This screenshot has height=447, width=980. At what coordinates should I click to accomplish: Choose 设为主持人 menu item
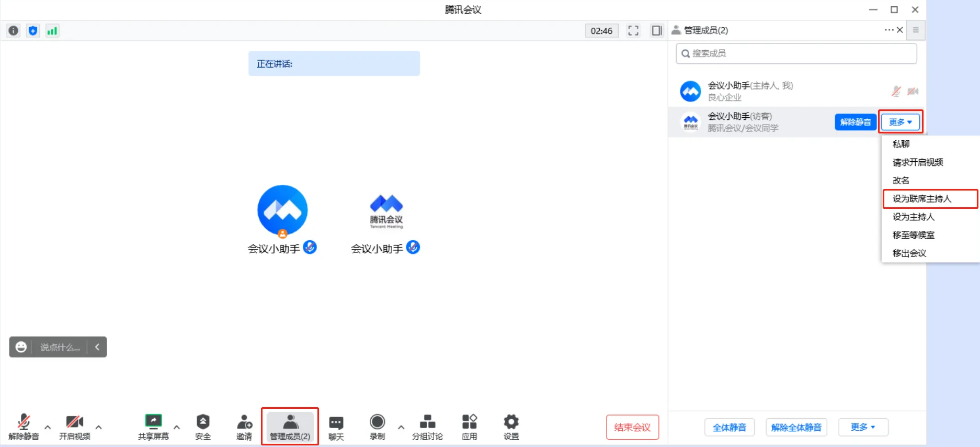tap(914, 217)
